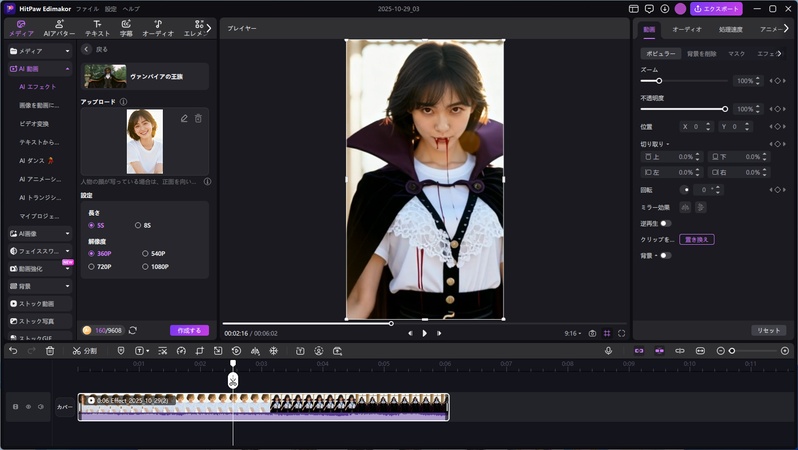Choose 540P resolution
The height and width of the screenshot is (450, 798).
coord(154,253)
